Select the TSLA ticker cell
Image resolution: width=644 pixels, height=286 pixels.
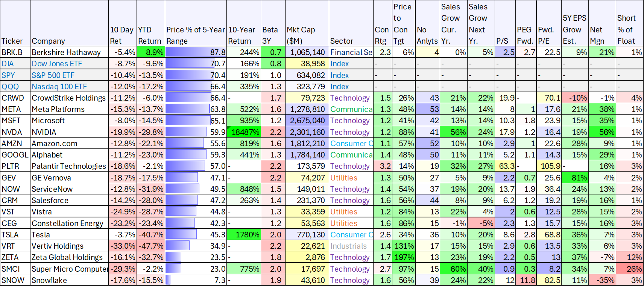(x=15, y=234)
